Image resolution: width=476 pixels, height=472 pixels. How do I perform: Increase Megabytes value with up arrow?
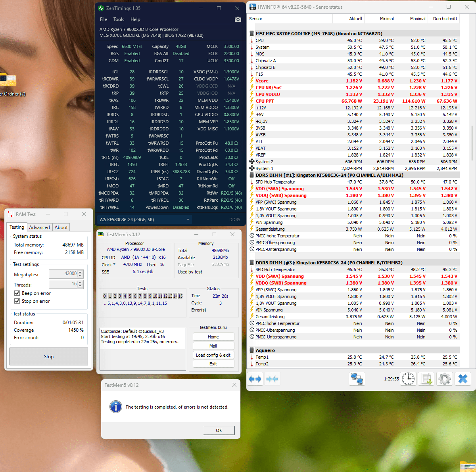pos(80,272)
